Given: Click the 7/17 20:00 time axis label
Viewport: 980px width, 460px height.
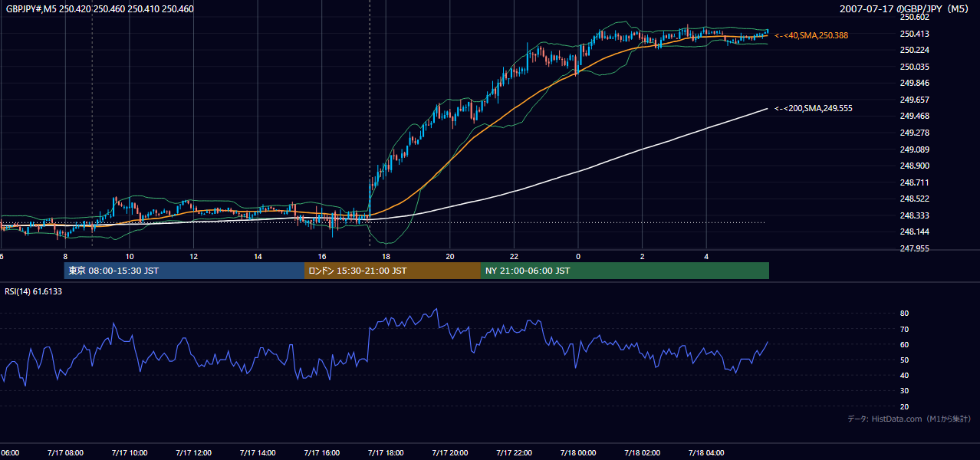Looking at the screenshot, I should (450, 452).
